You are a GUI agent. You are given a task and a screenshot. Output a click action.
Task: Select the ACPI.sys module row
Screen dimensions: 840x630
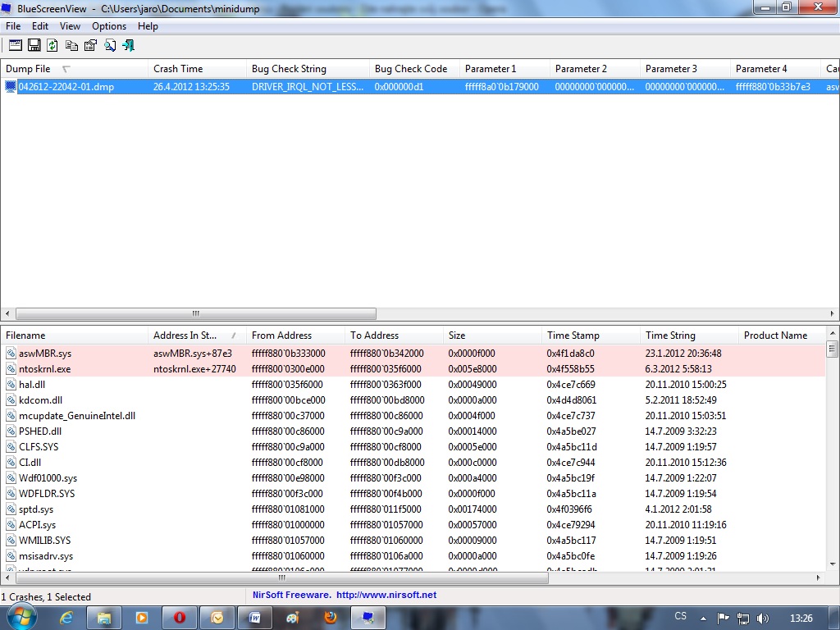pyautogui.click(x=413, y=524)
